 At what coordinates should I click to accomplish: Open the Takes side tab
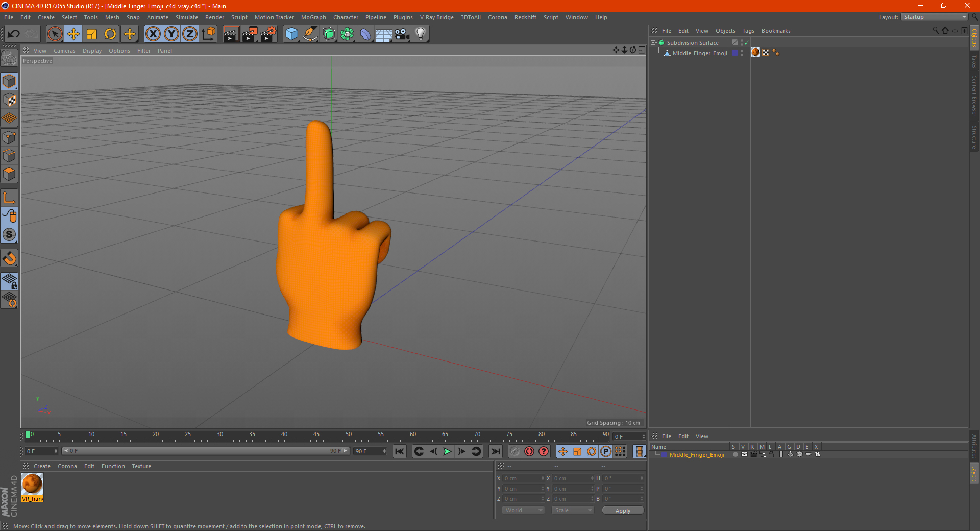[974, 61]
